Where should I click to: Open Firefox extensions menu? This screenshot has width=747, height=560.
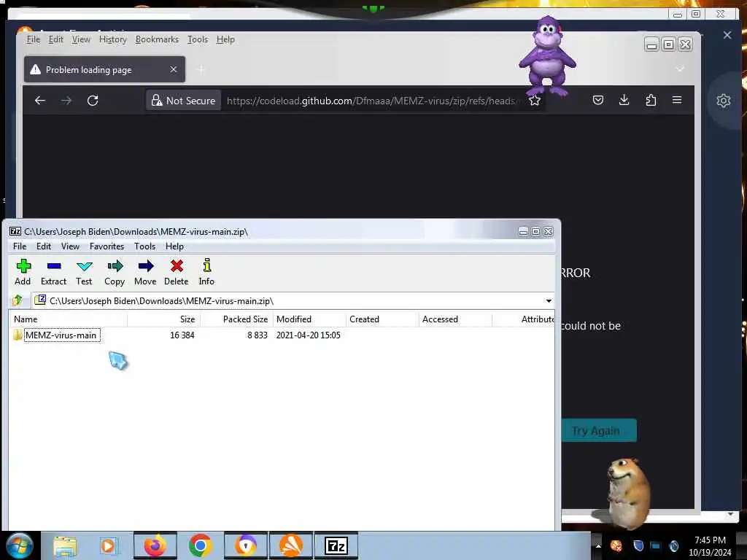click(x=651, y=100)
